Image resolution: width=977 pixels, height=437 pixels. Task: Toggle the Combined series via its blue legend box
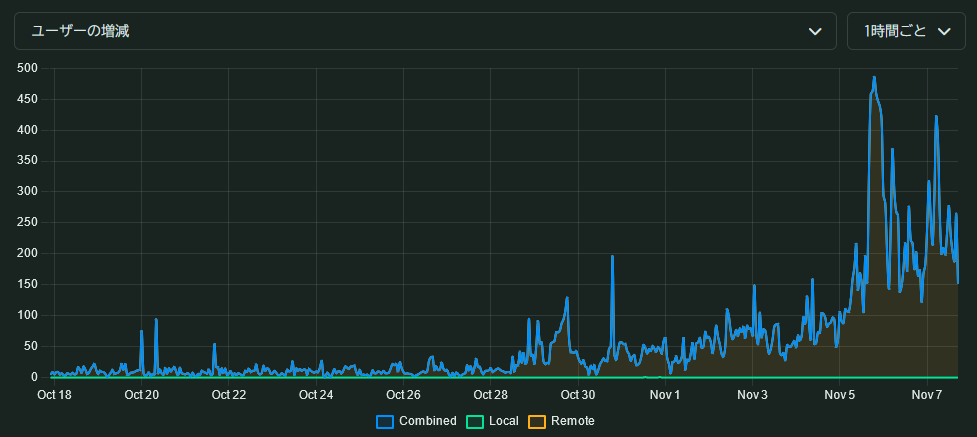click(385, 421)
